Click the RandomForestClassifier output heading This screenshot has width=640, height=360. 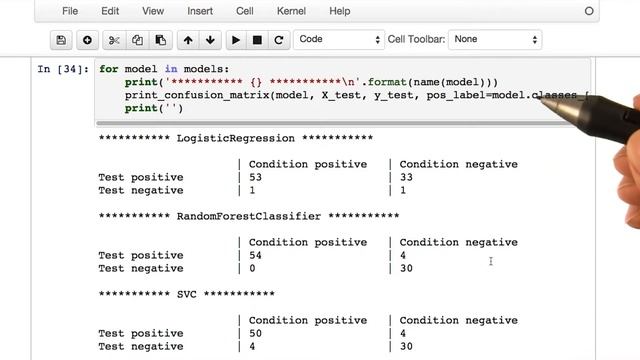pos(249,216)
